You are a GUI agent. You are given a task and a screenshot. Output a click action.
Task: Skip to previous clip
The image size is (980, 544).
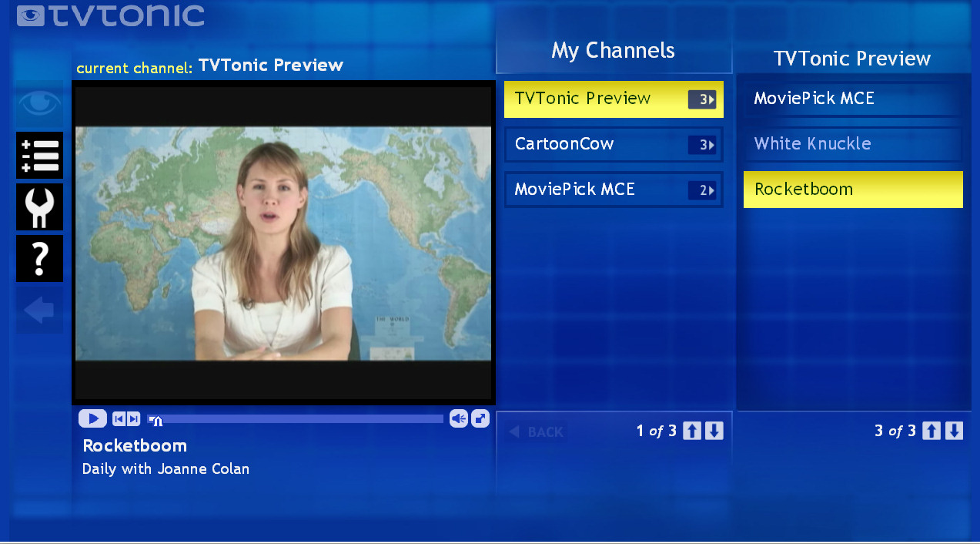(x=119, y=418)
